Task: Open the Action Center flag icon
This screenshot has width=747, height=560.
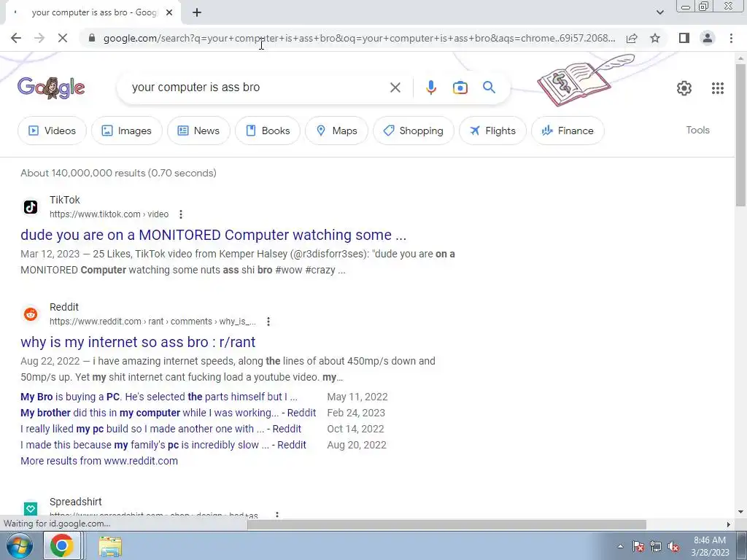Action: coord(638,547)
